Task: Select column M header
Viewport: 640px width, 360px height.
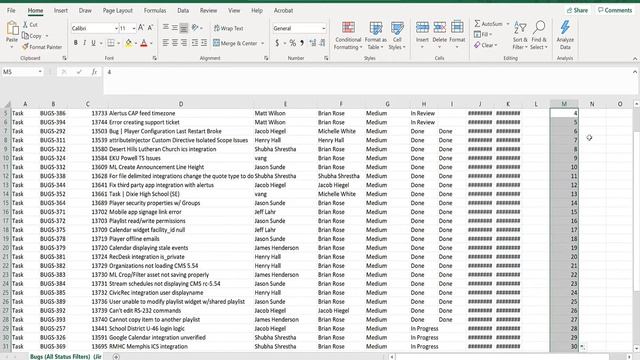Action: 564,104
